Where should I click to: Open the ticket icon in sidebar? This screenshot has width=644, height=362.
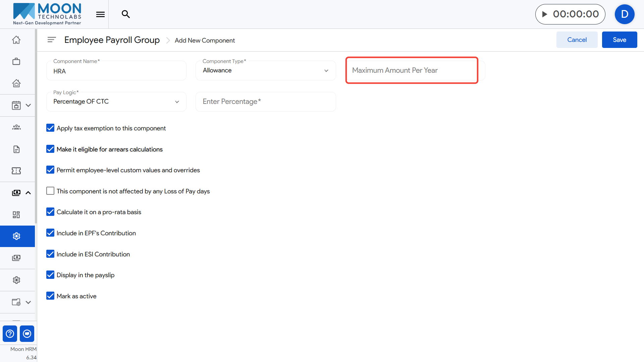pyautogui.click(x=16, y=171)
